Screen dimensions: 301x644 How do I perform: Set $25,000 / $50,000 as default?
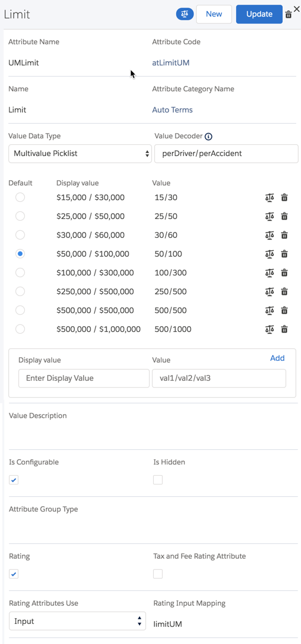[x=20, y=216]
